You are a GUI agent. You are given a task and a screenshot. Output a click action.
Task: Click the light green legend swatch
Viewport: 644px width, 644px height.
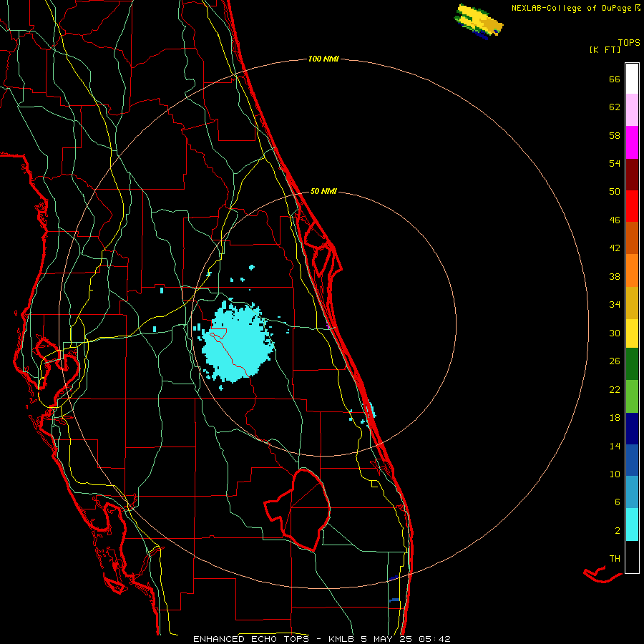pyautogui.click(x=632, y=396)
